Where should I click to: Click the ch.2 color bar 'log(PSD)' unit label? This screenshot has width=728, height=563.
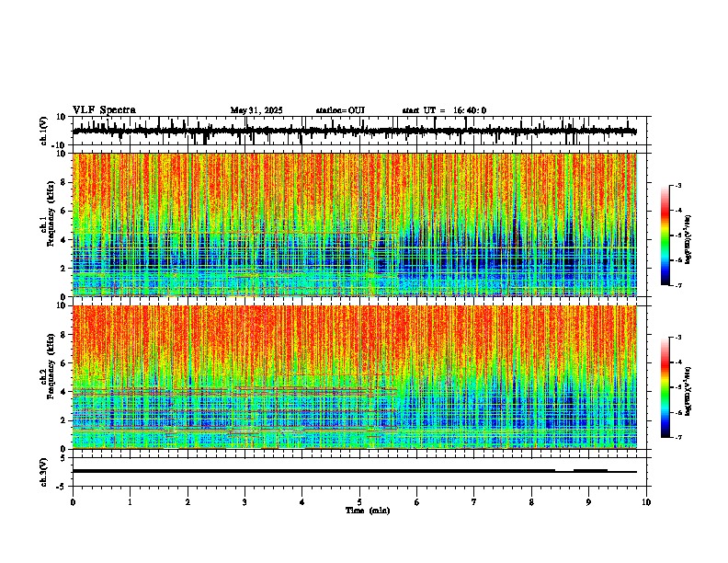[x=688, y=391]
